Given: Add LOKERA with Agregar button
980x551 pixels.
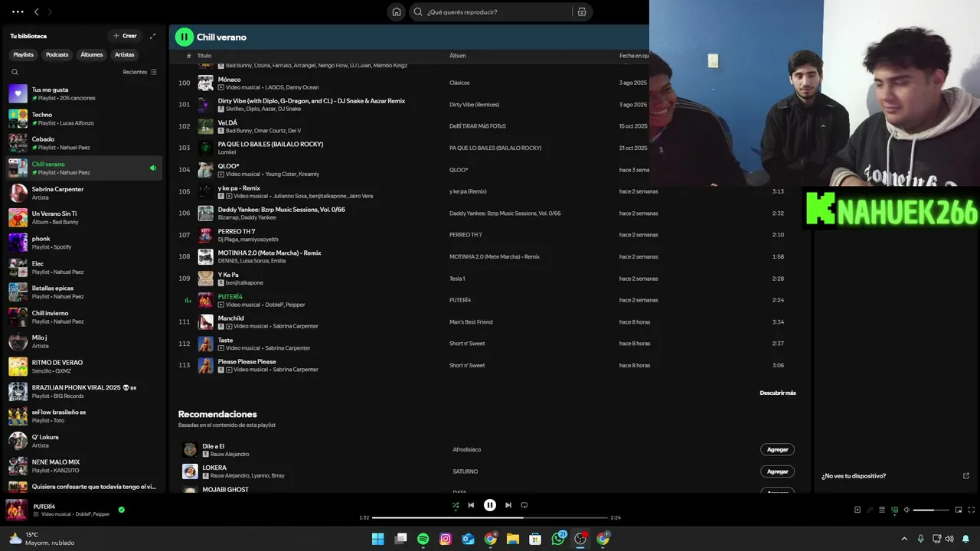Looking at the screenshot, I should coord(777,471).
